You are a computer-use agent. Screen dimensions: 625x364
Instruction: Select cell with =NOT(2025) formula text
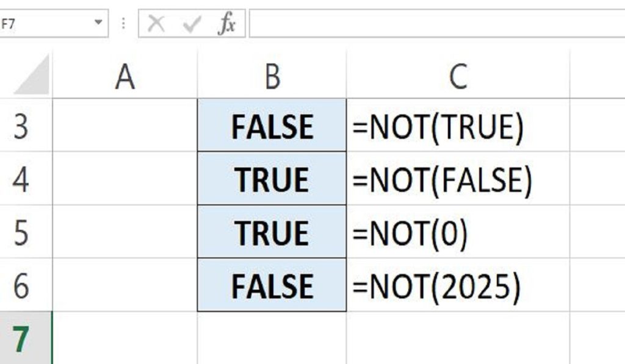[458, 285]
